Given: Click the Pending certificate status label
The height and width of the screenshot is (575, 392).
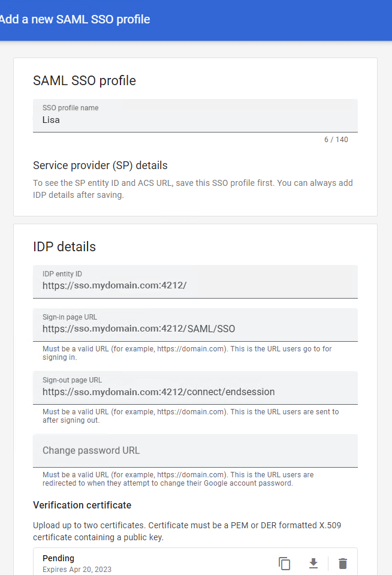Looking at the screenshot, I should [58, 558].
